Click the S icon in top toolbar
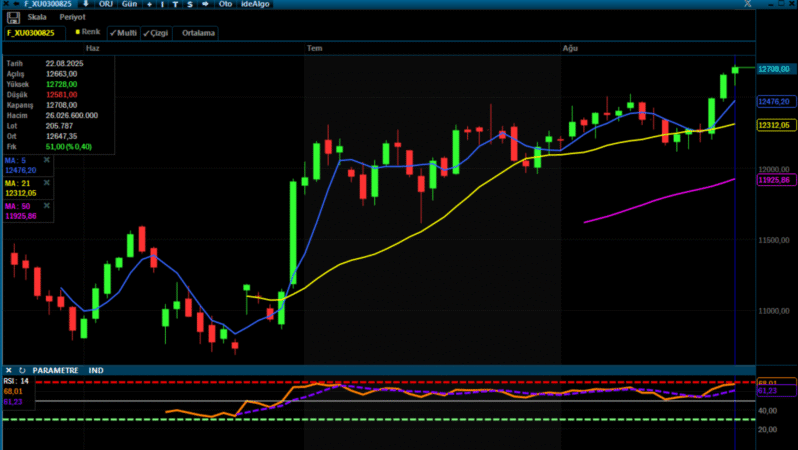The height and width of the screenshot is (450, 798). (x=189, y=4)
